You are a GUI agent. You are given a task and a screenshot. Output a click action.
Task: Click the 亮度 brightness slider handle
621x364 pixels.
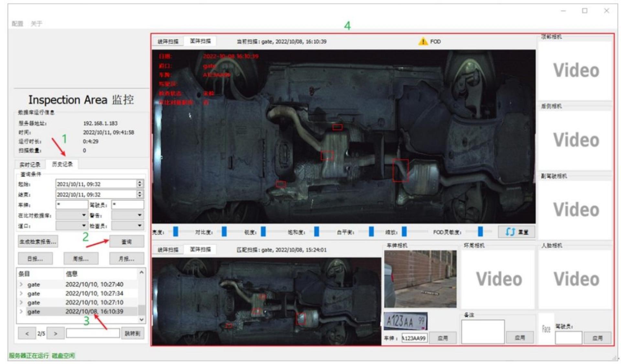(x=176, y=231)
